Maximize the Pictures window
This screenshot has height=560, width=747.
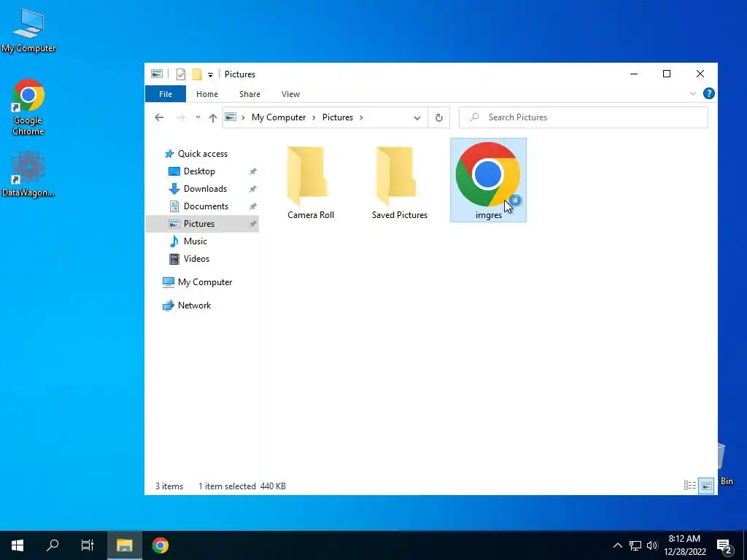(667, 74)
